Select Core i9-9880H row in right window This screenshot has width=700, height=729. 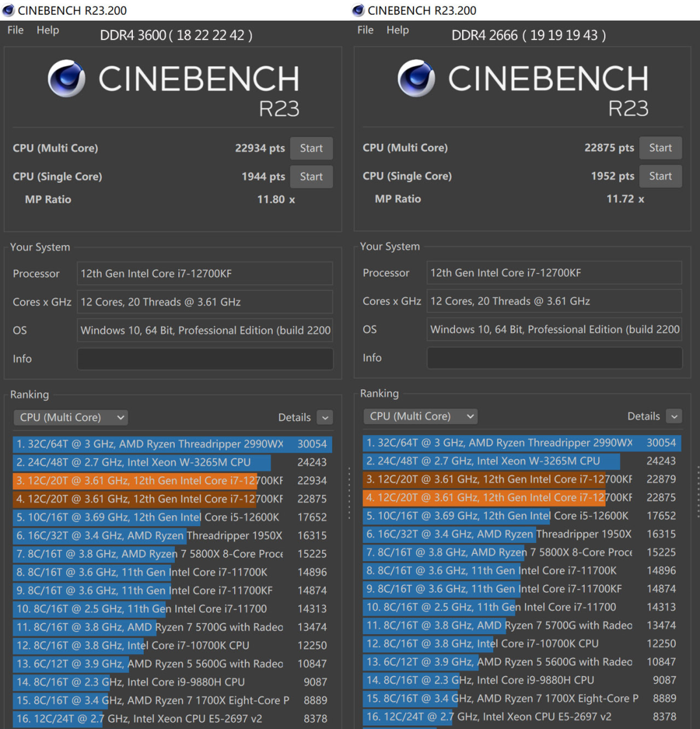[x=522, y=680]
